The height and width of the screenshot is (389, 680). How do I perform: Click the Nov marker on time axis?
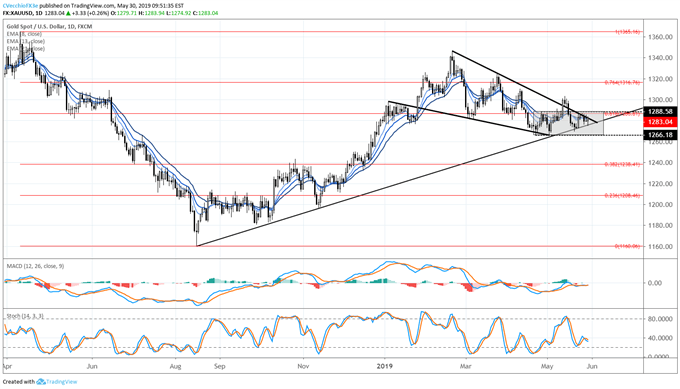coord(303,366)
